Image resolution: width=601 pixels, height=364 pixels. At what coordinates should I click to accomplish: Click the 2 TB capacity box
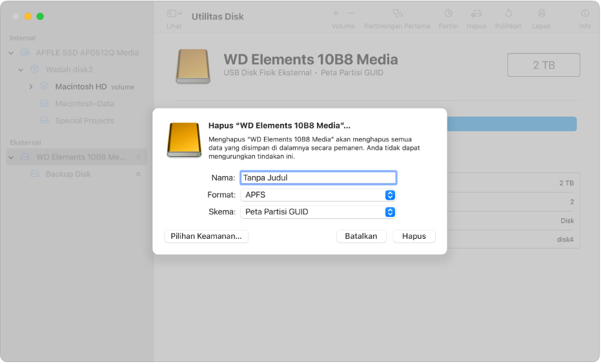coord(544,65)
